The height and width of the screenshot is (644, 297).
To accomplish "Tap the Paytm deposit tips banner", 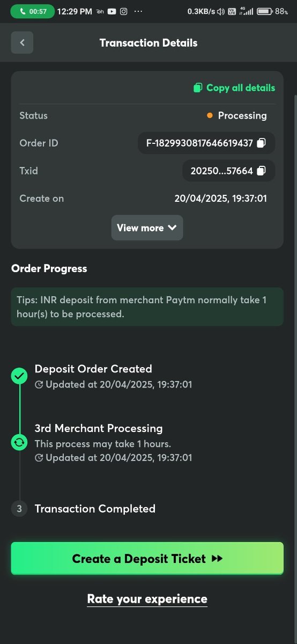I will [x=147, y=307].
